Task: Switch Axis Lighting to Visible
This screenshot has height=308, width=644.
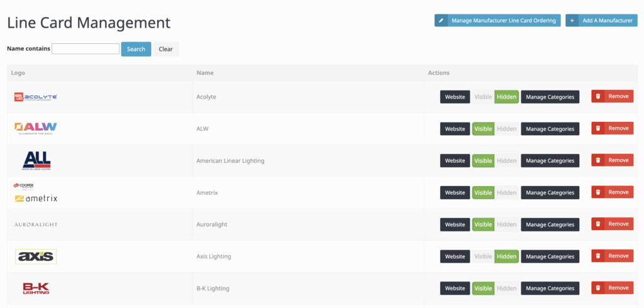Action: tap(483, 256)
